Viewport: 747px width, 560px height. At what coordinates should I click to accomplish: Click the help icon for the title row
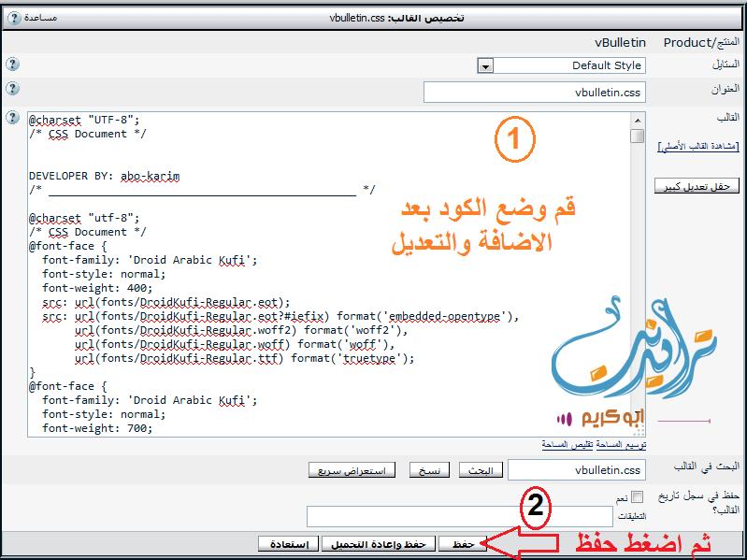tap(12, 88)
